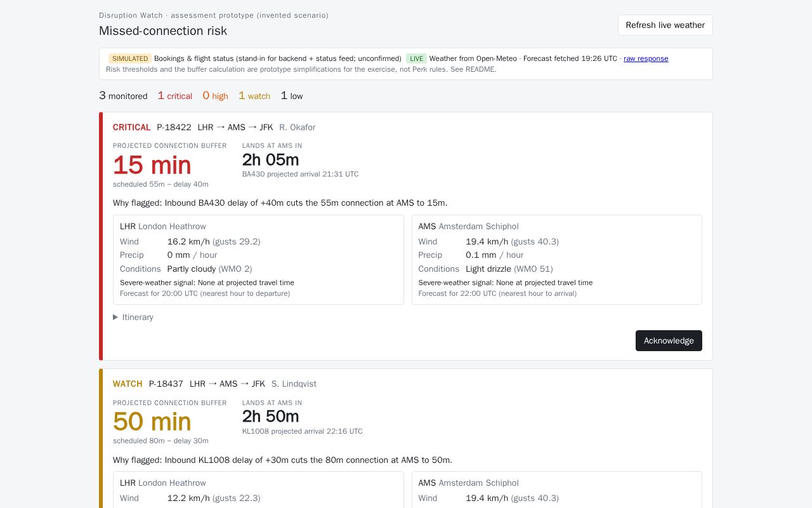Click 'Partly cloudy (WMO 2)' conditions
The height and width of the screenshot is (508, 812).
(x=210, y=269)
